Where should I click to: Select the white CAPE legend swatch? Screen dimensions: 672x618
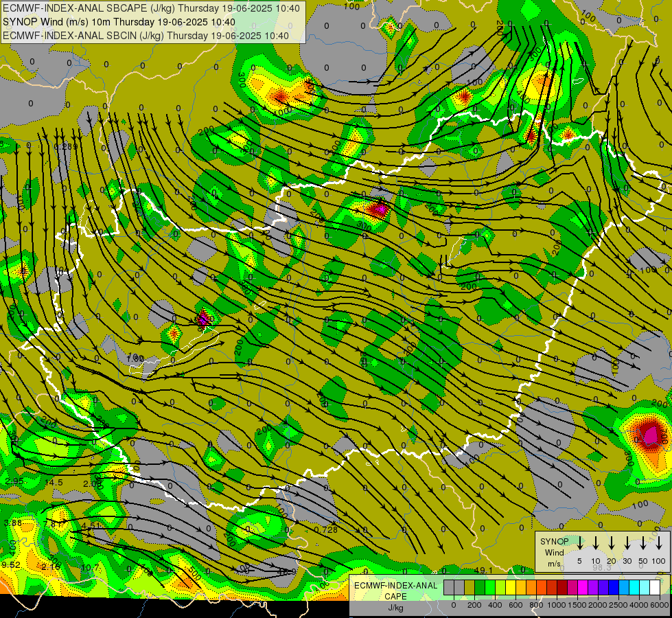[x=654, y=587]
